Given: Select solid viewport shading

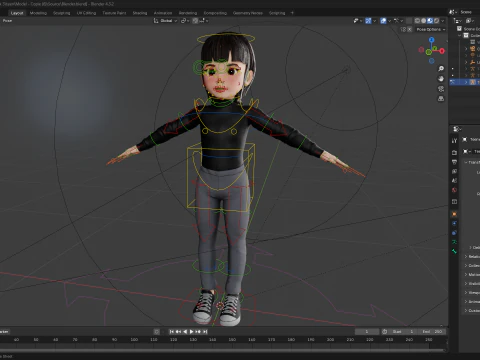Looking at the screenshot, I should click(x=424, y=21).
